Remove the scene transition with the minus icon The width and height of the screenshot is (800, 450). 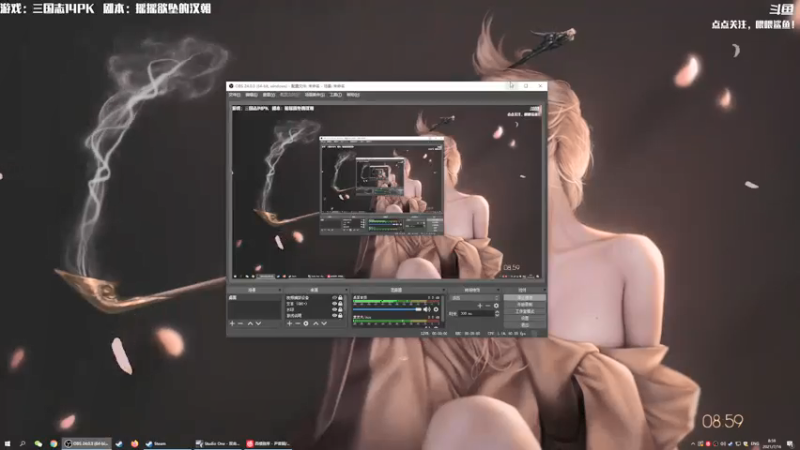(488, 306)
